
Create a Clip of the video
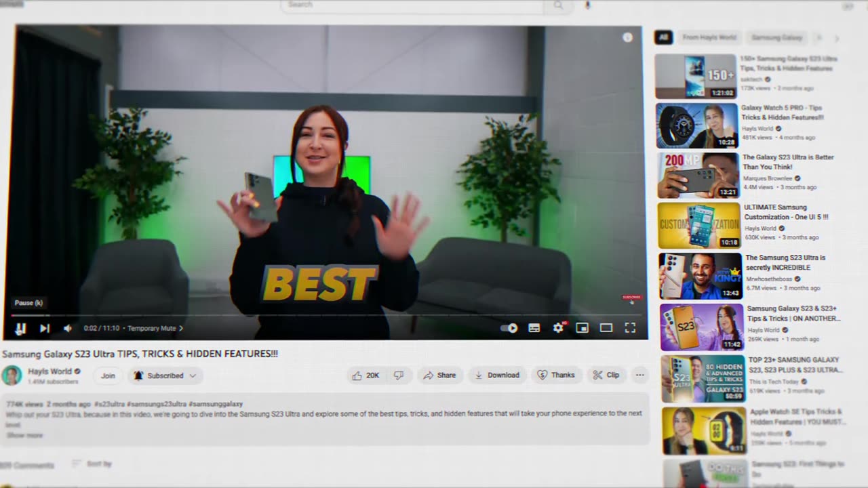pyautogui.click(x=606, y=375)
